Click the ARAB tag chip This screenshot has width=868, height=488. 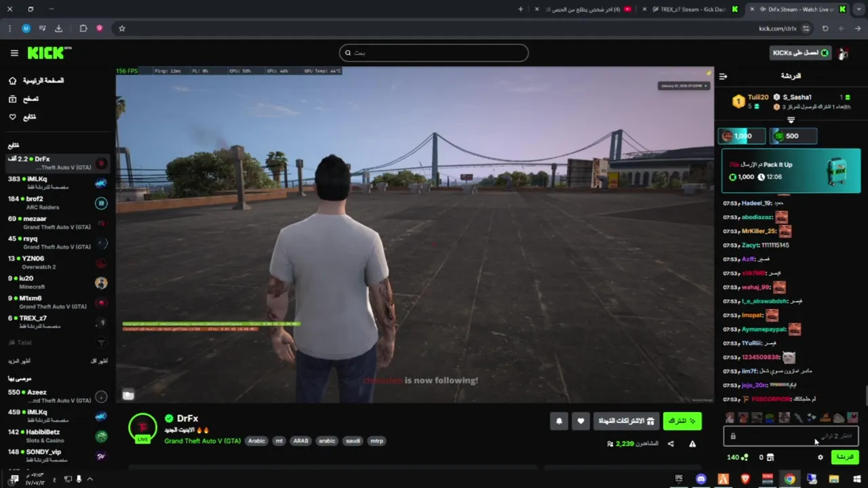click(x=300, y=441)
